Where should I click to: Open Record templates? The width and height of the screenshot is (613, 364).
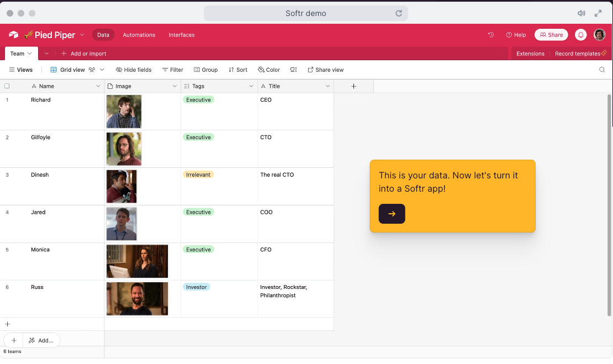pyautogui.click(x=580, y=54)
